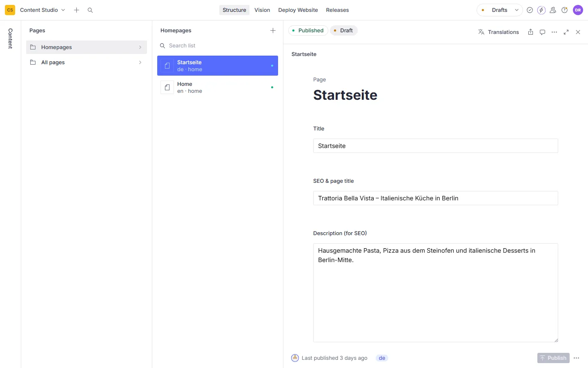Open the comments speech bubble icon

542,32
